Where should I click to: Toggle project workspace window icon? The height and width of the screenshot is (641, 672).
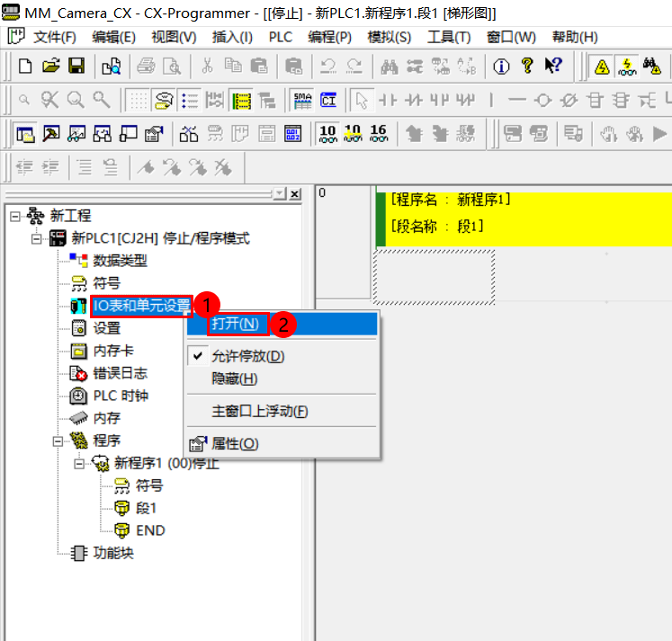pyautogui.click(x=25, y=134)
